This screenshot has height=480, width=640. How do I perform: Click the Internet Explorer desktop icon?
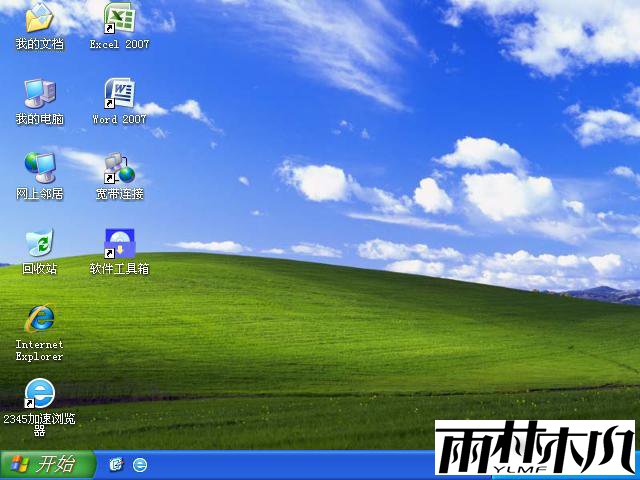[x=39, y=318]
